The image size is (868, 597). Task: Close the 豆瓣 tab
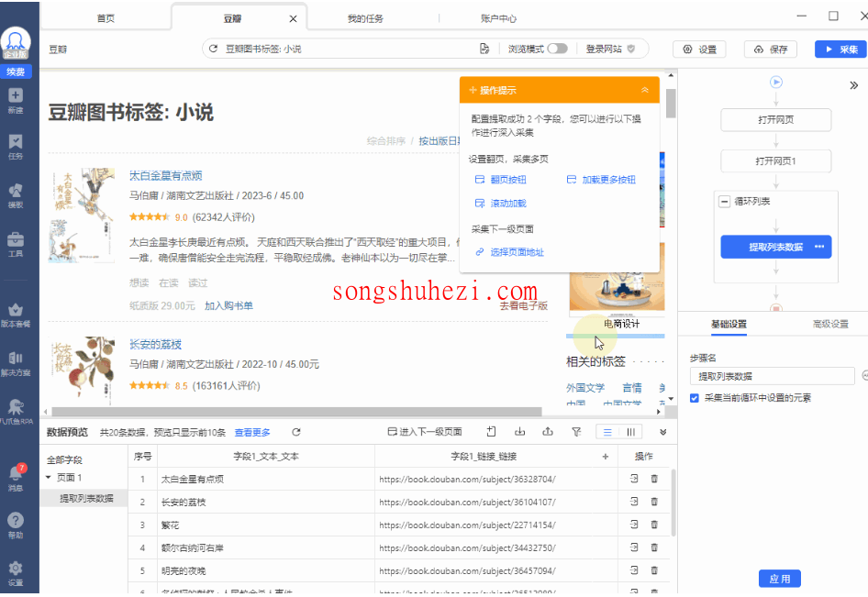293,19
